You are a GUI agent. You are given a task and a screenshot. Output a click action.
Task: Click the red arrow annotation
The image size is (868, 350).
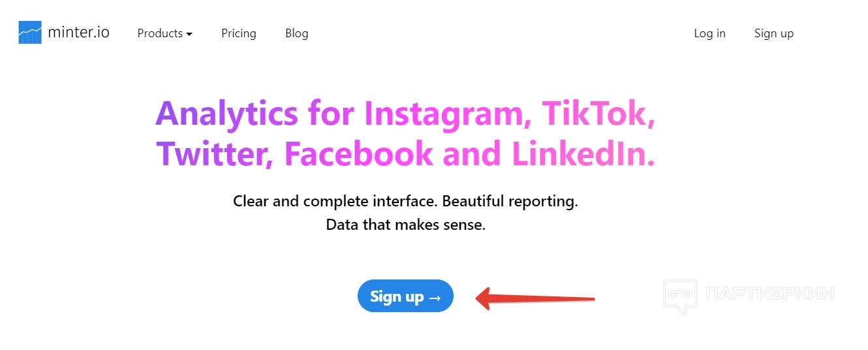click(535, 299)
